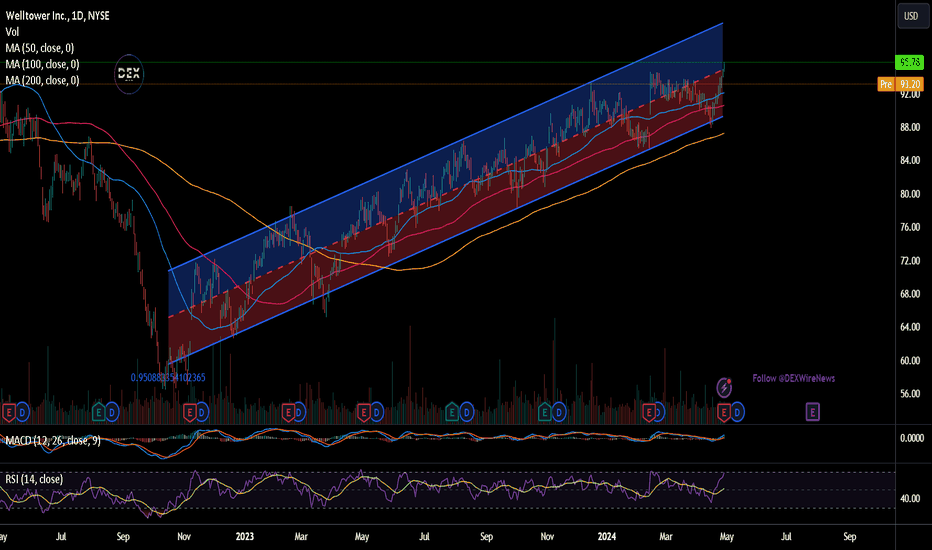
Task: Open dividend D marker near May 2023
Action: 376,412
